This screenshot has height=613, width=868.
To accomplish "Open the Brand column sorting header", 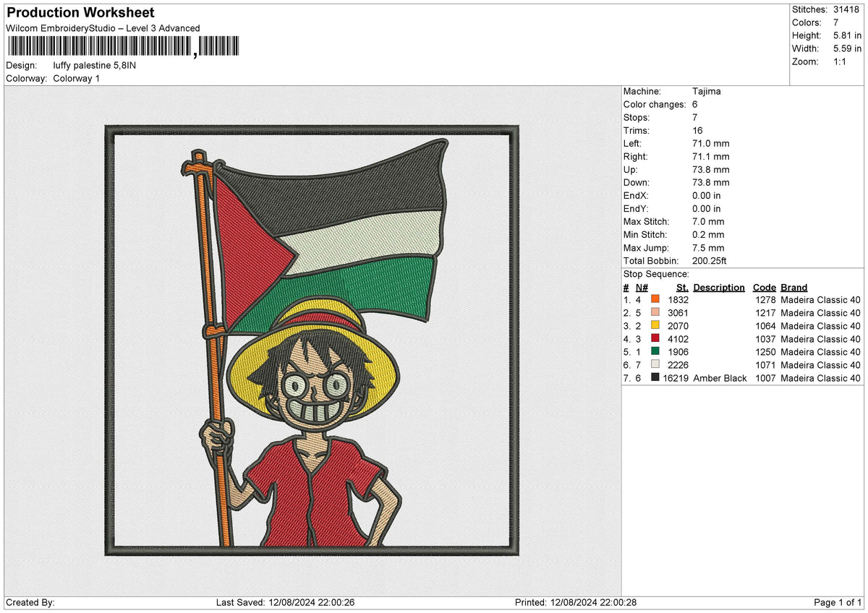I will [793, 287].
